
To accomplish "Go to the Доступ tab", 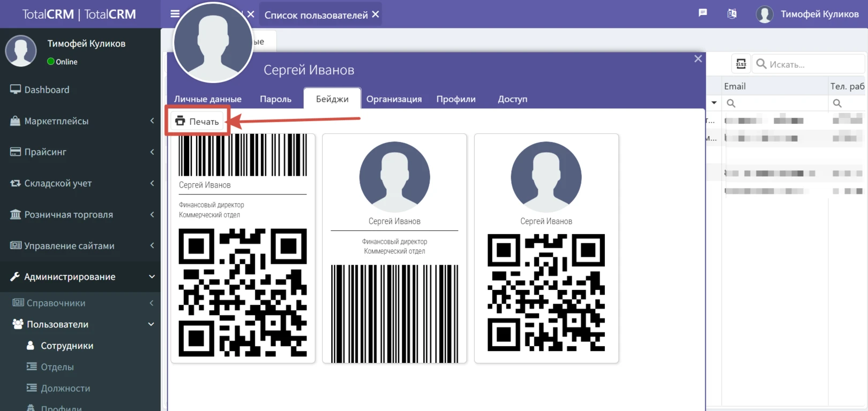I will 512,99.
